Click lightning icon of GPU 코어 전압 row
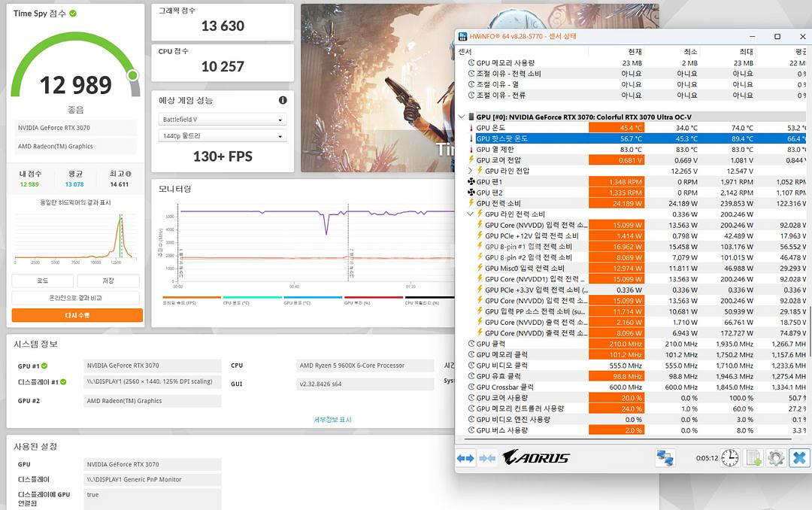Viewport: 812px width, 510px height. [x=471, y=160]
